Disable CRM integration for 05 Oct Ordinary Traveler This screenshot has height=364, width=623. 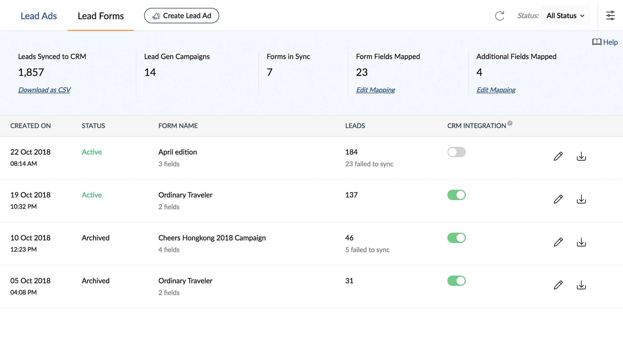pyautogui.click(x=456, y=281)
